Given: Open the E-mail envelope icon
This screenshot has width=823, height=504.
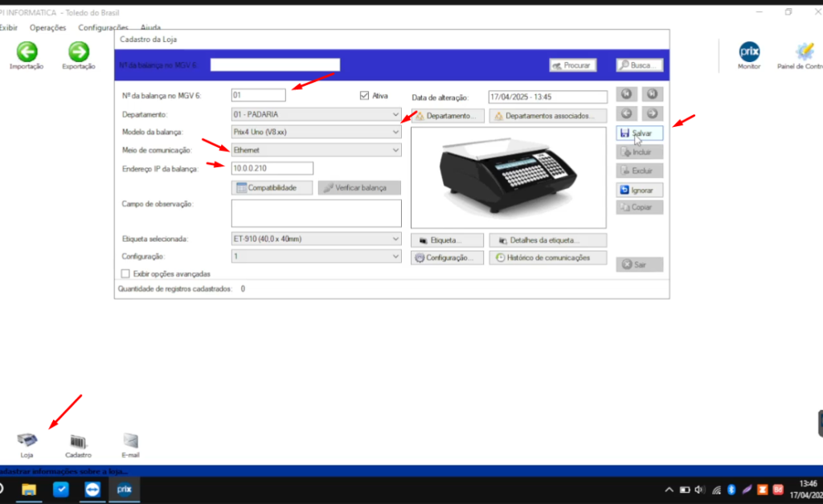Looking at the screenshot, I should coord(130,440).
